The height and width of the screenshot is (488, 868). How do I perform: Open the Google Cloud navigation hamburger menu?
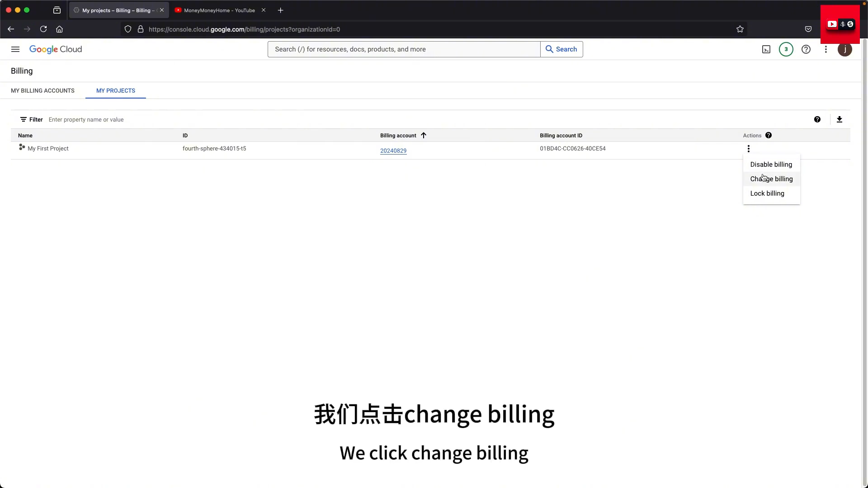15,49
